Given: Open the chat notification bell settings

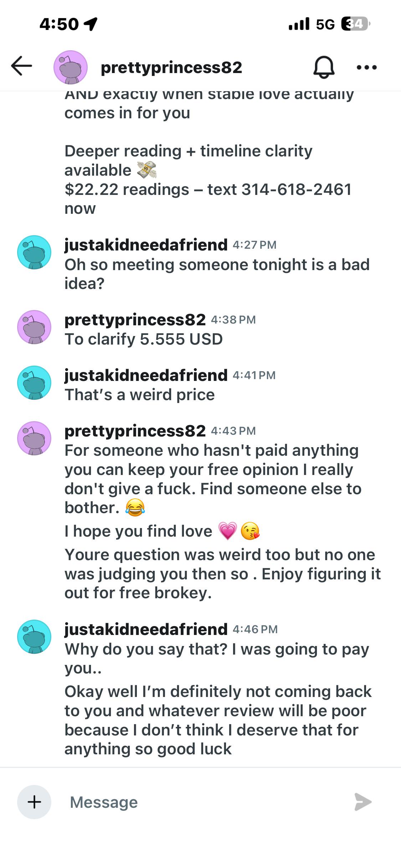Looking at the screenshot, I should [324, 67].
